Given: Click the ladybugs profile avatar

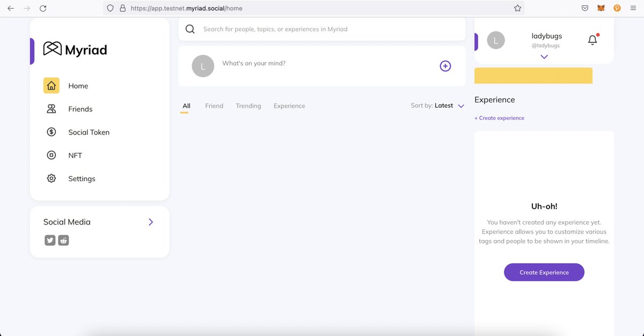Looking at the screenshot, I should [496, 40].
